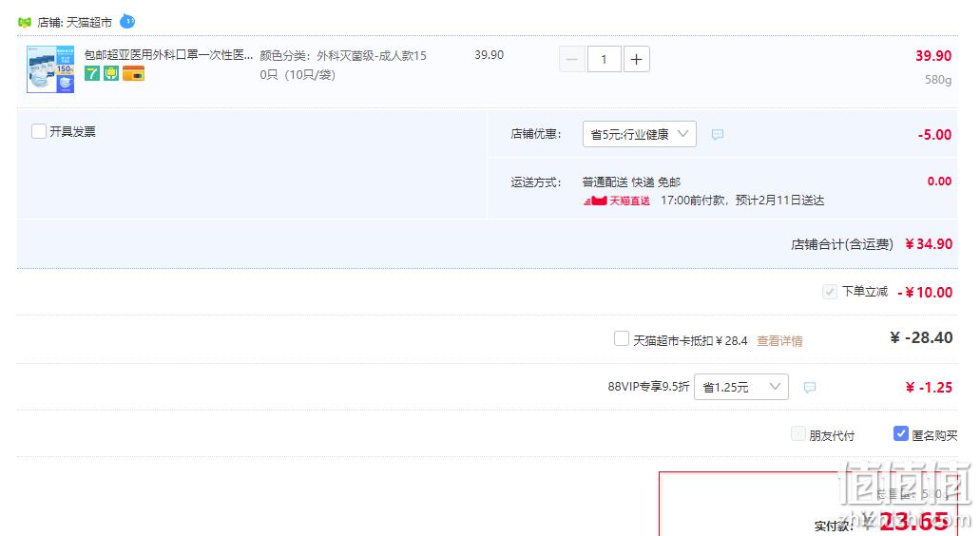Click the 580g weight text
This screenshot has width=980, height=536.
click(938, 80)
